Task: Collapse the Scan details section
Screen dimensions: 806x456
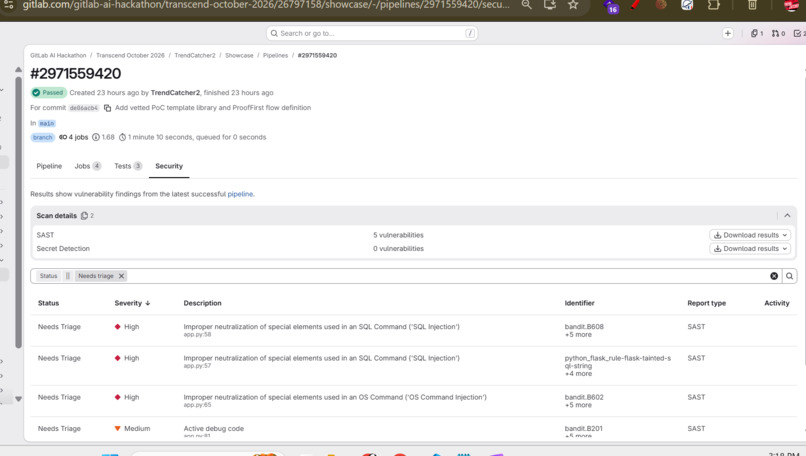Action: 787,215
